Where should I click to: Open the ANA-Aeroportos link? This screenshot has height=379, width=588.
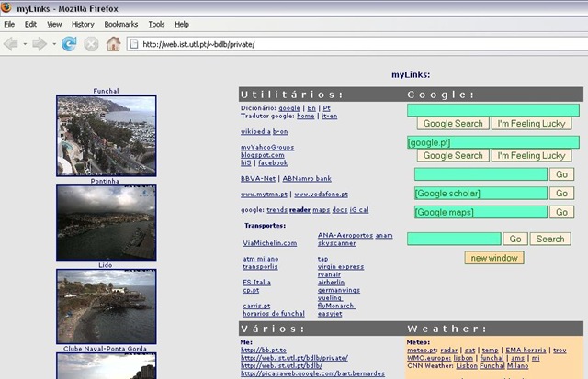click(345, 236)
